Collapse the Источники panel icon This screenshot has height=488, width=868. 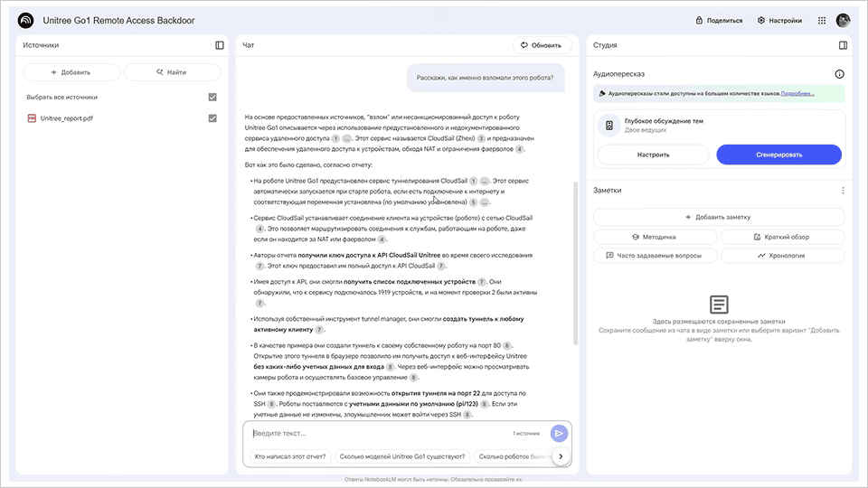click(x=219, y=45)
